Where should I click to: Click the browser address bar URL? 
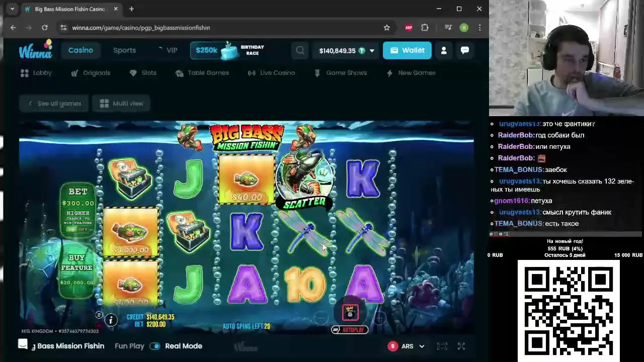141,28
